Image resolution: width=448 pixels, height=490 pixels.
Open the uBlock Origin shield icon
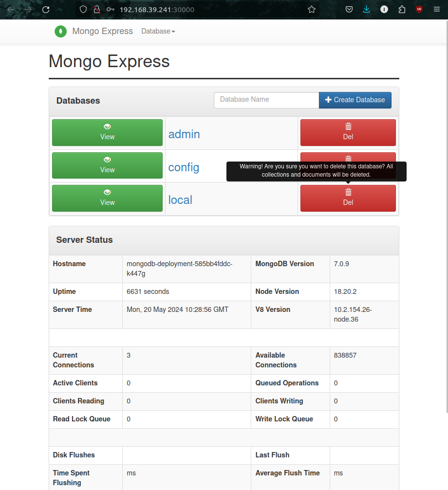coord(419,10)
